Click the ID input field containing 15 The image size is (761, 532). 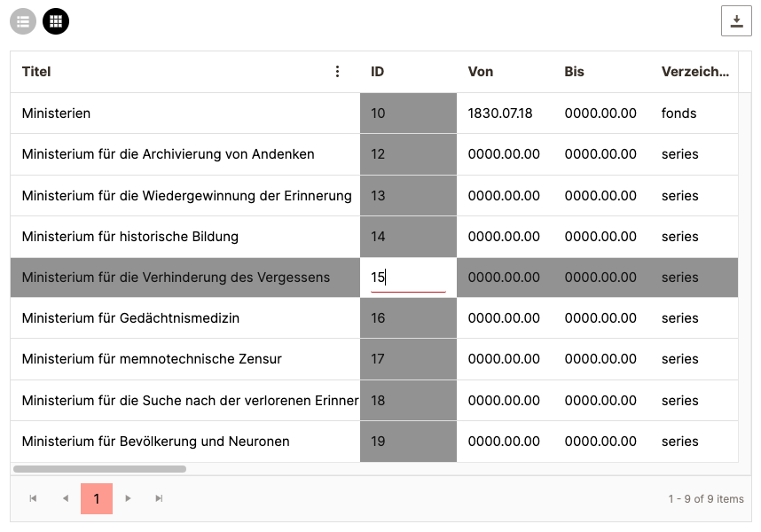(408, 278)
